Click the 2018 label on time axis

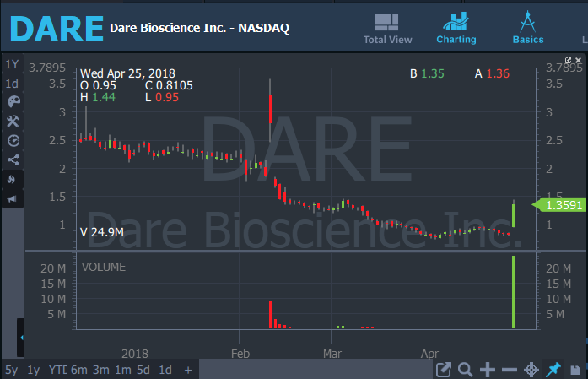click(x=135, y=354)
